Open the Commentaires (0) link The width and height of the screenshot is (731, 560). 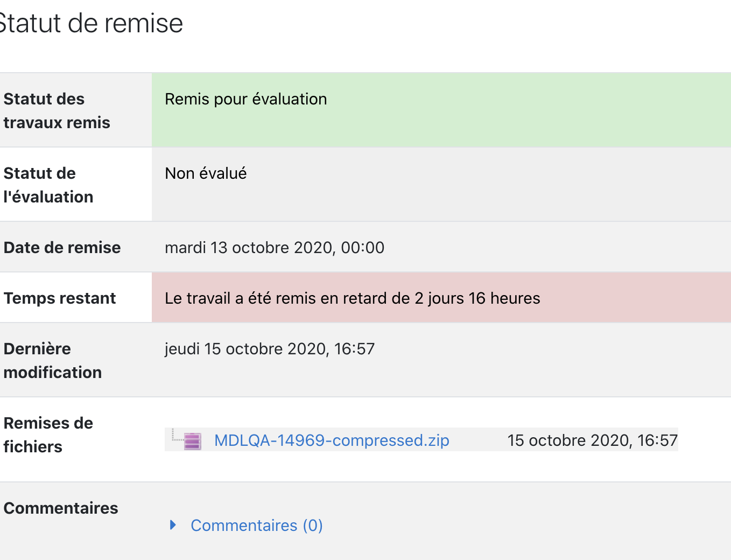pyautogui.click(x=257, y=526)
